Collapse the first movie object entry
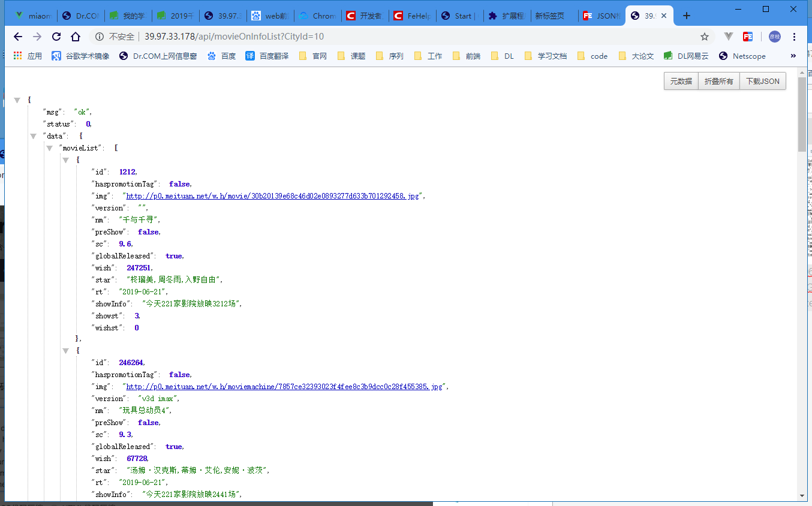Viewport: 812px width, 506px height. (66, 159)
